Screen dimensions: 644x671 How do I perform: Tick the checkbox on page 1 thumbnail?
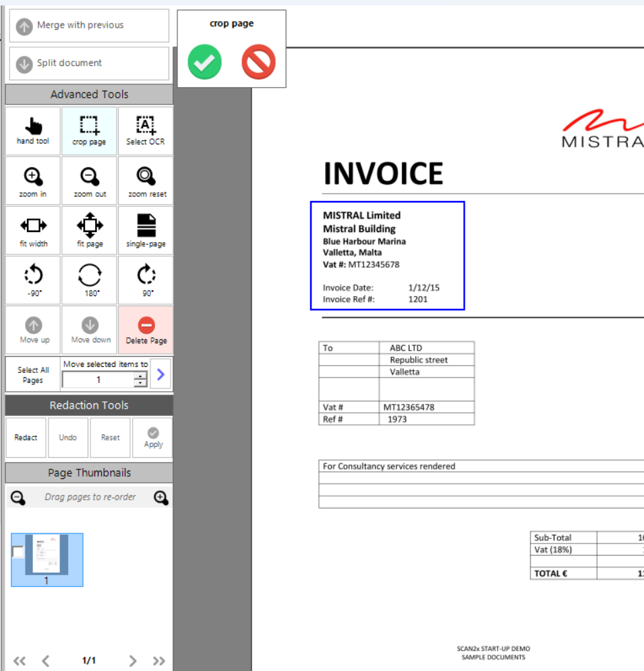18,552
